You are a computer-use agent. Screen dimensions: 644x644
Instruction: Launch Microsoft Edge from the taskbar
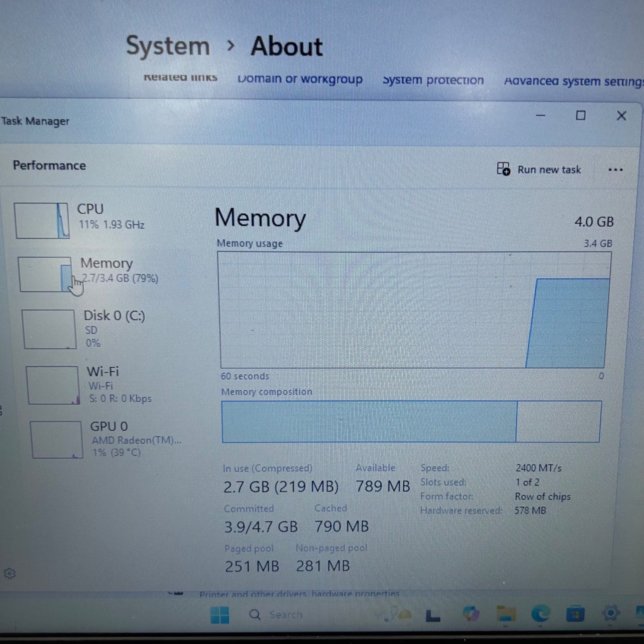[540, 614]
